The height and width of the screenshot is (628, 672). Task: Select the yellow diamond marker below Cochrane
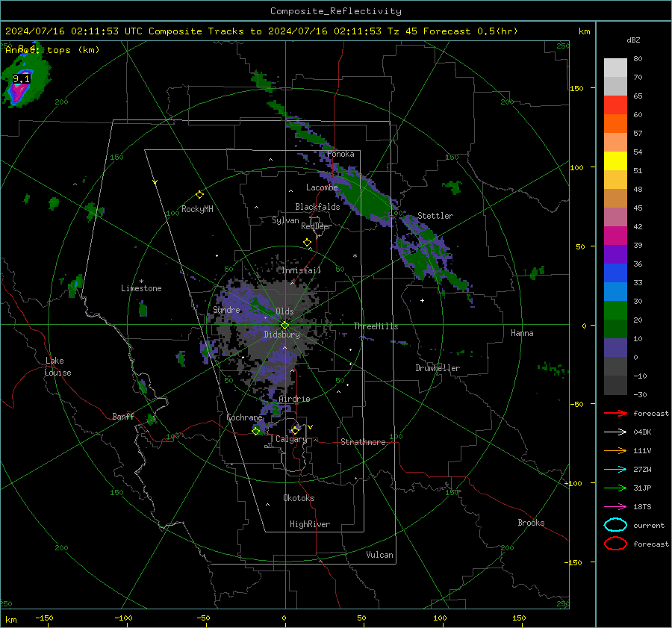[x=256, y=431]
